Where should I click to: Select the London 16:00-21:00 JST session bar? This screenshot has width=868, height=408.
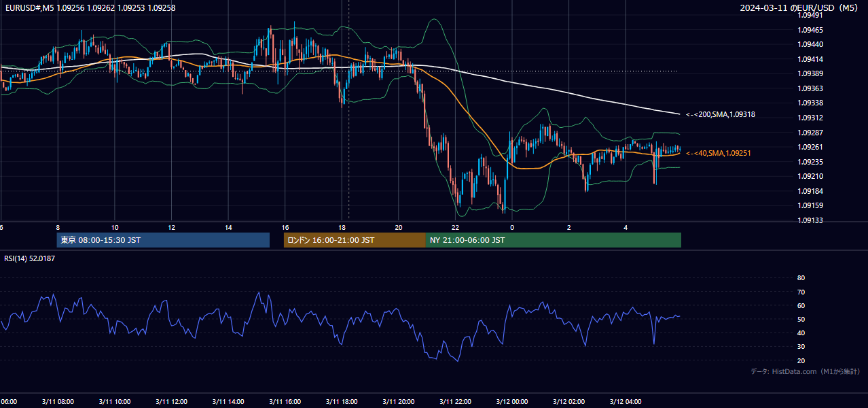pos(355,240)
